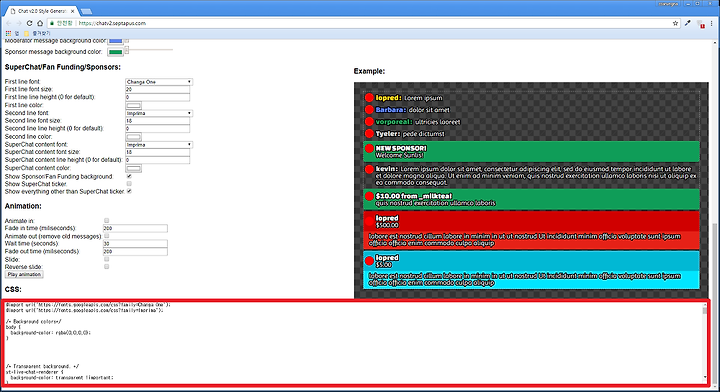Click the Second line line height field
The image size is (720, 392).
158,129
